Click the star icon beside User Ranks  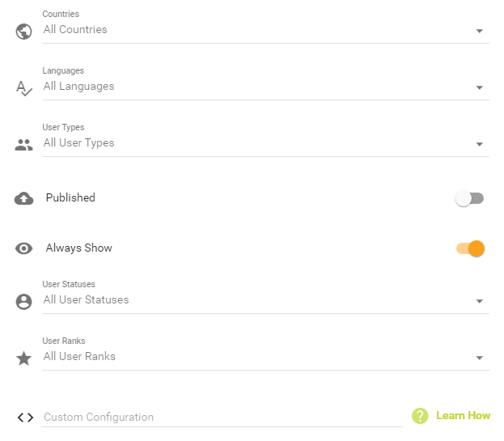click(24, 358)
